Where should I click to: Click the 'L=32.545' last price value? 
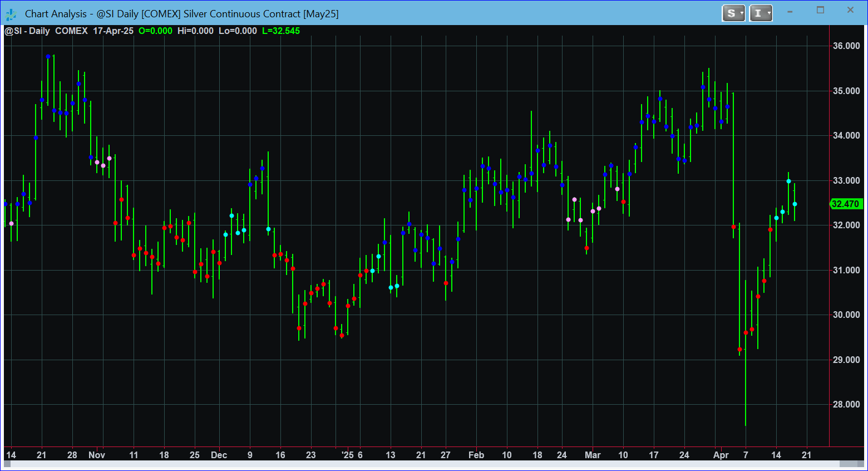(281, 31)
